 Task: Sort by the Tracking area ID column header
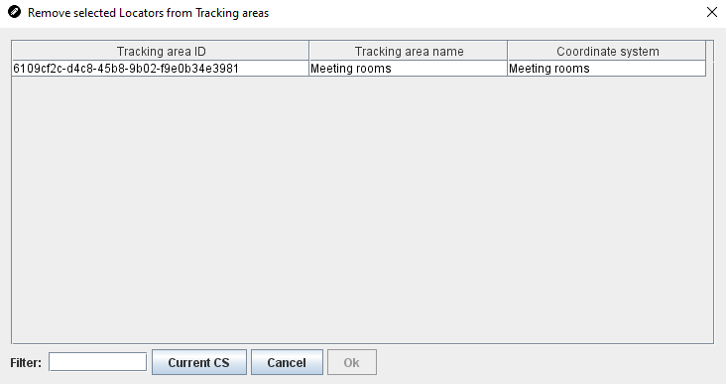[160, 51]
